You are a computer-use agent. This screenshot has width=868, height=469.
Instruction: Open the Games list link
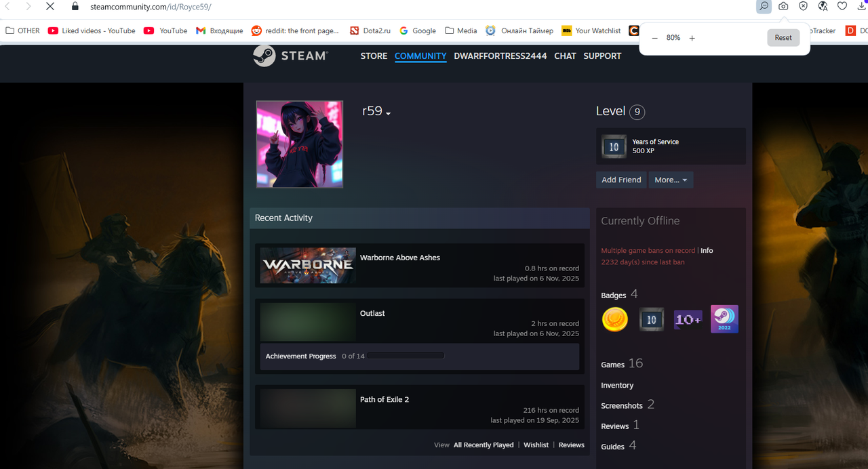pos(612,365)
